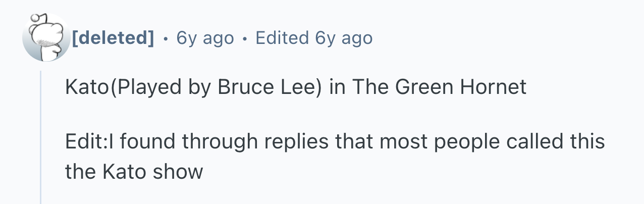Click the dot separator before "6y ago"
644x204 pixels.
click(x=166, y=38)
